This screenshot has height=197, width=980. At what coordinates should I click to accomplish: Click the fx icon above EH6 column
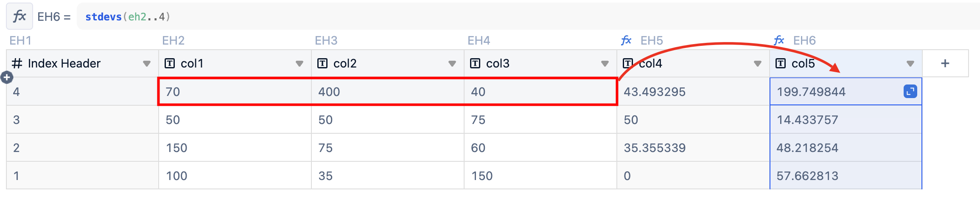pyautogui.click(x=779, y=40)
